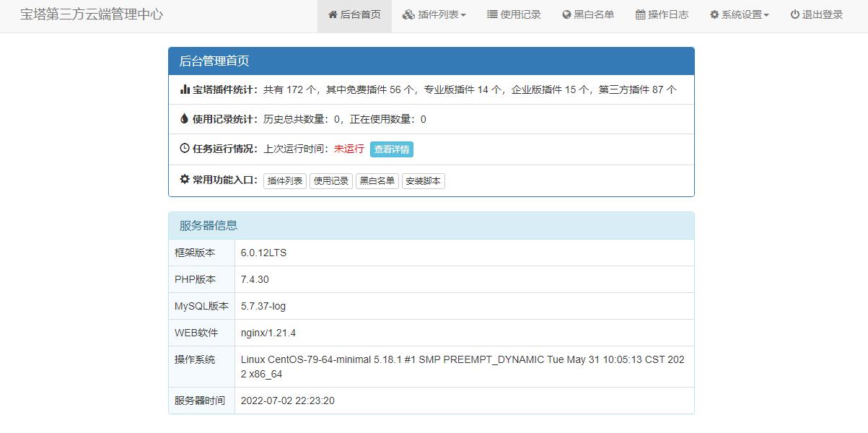Viewport: 868px width, 433px height.
Task: Click the red 未运行 status text
Action: click(x=349, y=149)
